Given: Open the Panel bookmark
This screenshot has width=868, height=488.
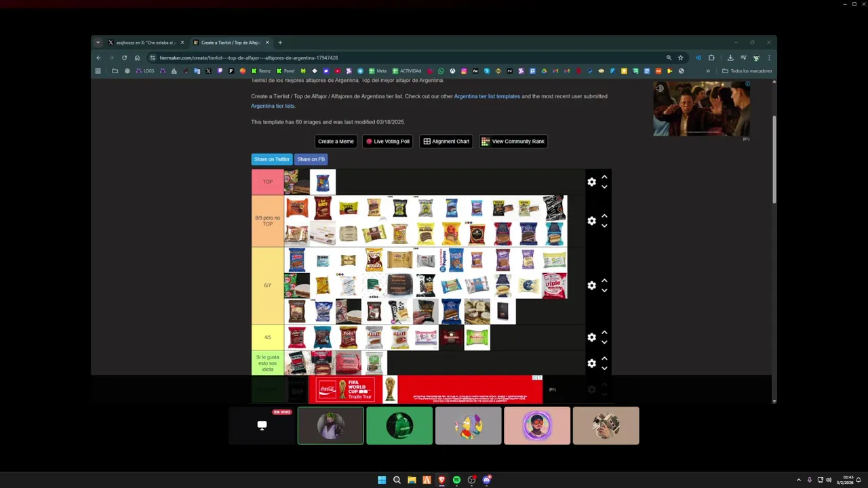Looking at the screenshot, I should [285, 70].
